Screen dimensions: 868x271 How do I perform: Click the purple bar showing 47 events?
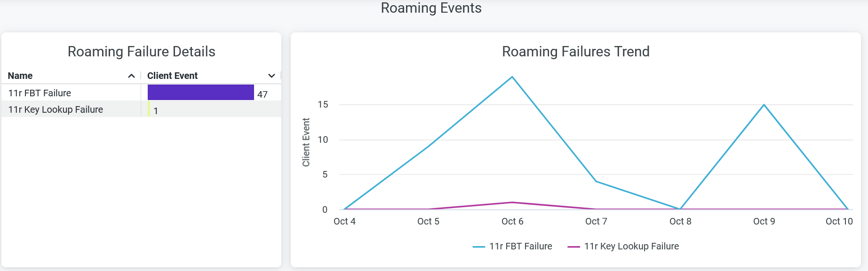click(200, 93)
